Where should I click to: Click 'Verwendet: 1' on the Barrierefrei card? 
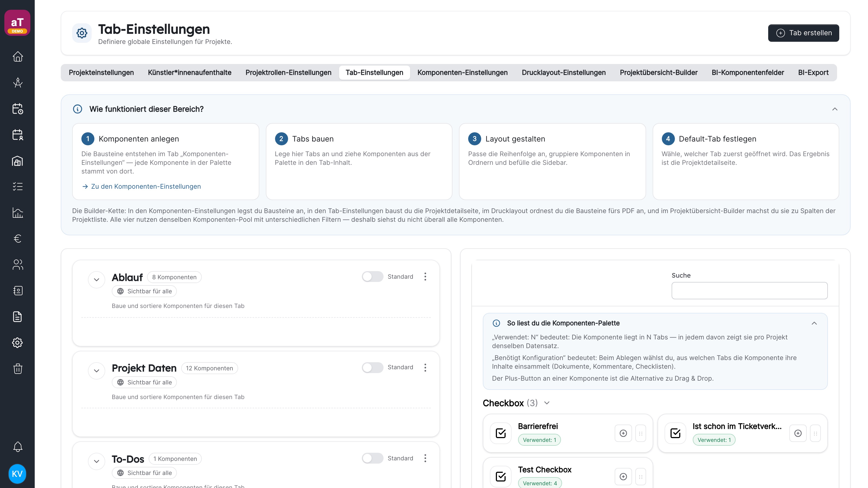coord(540,440)
